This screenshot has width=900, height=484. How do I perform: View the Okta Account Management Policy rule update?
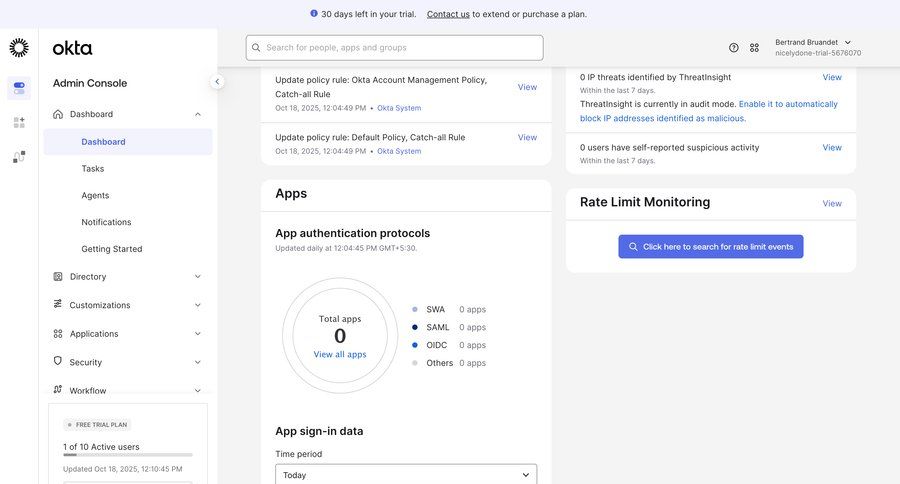(527, 87)
